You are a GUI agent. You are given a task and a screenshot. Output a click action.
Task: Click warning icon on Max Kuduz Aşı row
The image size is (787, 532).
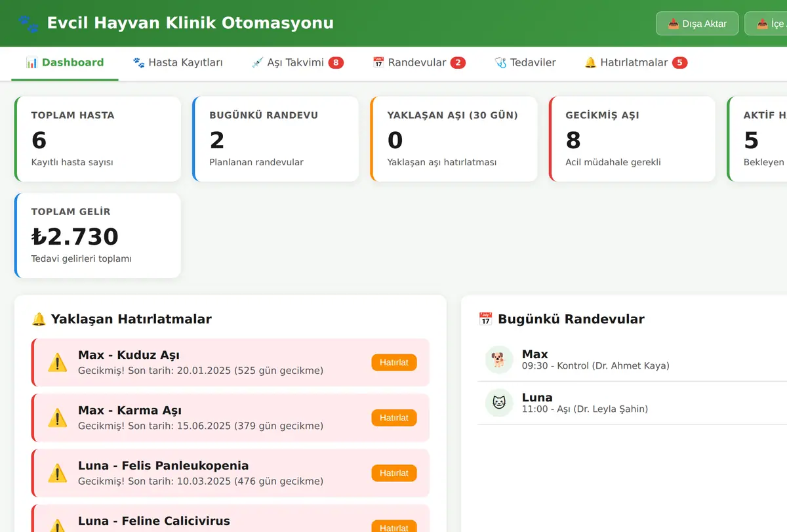tap(58, 362)
